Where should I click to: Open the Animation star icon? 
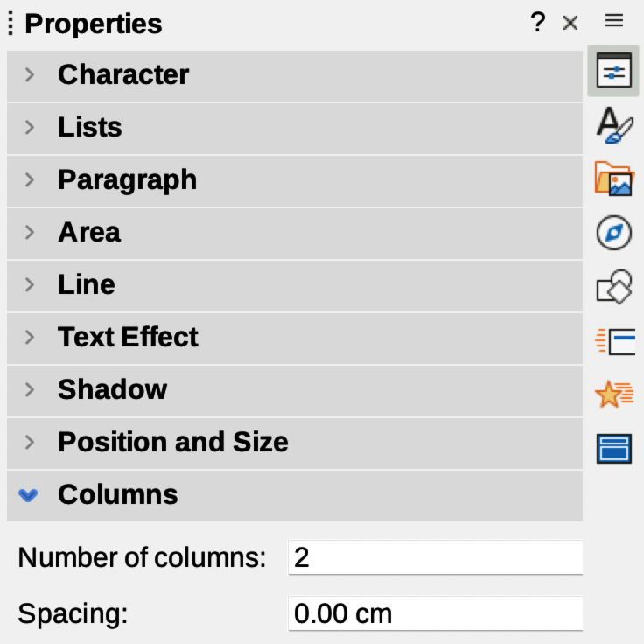tap(613, 394)
